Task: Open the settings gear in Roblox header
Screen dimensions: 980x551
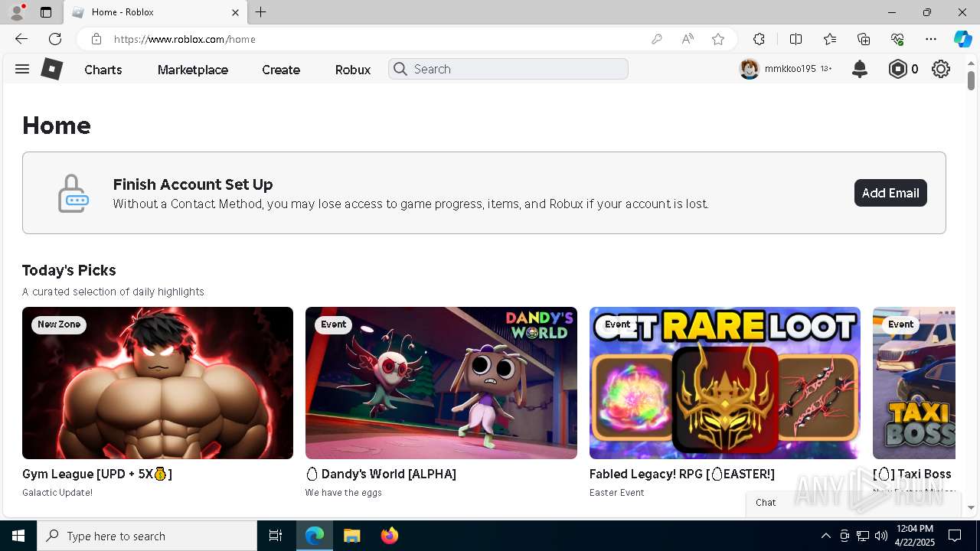Action: tap(941, 69)
